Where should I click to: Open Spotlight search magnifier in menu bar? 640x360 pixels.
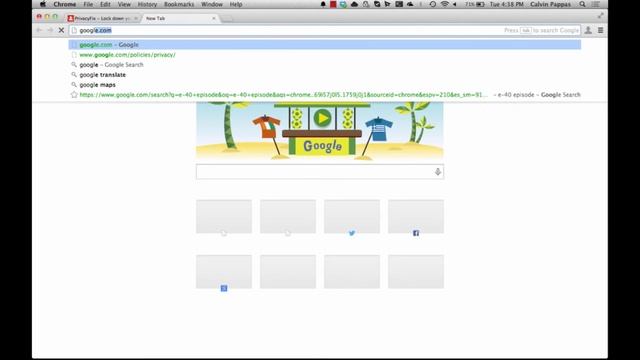click(582, 4)
